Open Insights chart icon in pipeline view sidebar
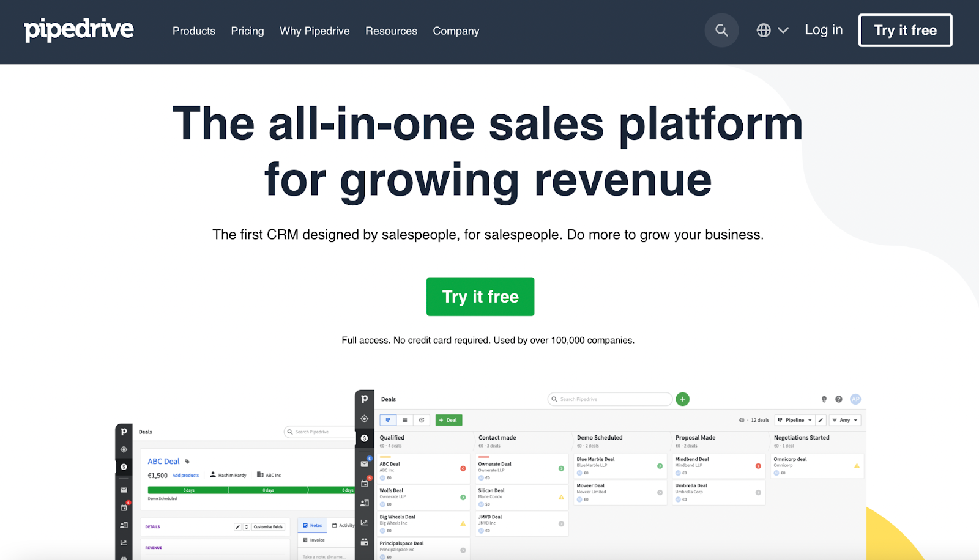 tap(364, 523)
